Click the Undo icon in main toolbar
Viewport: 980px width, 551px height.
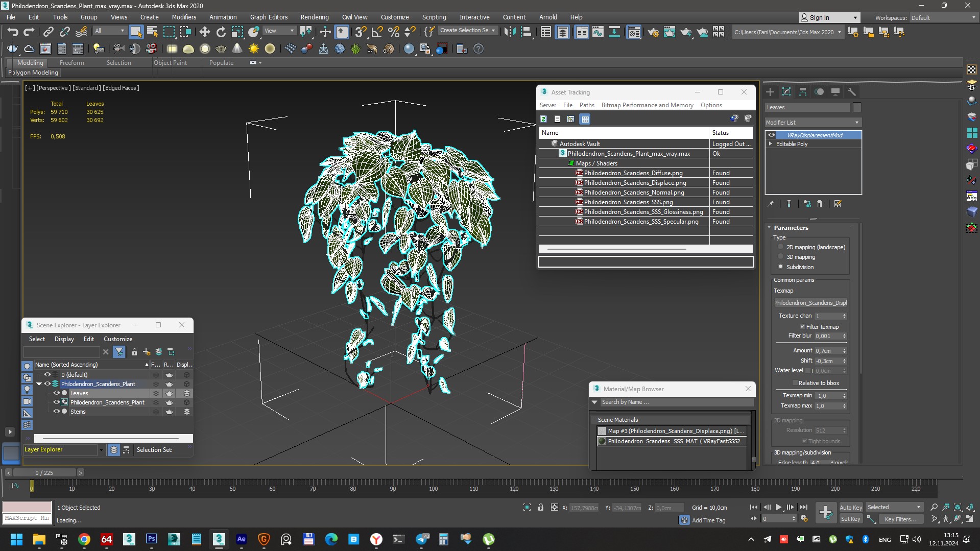(13, 32)
